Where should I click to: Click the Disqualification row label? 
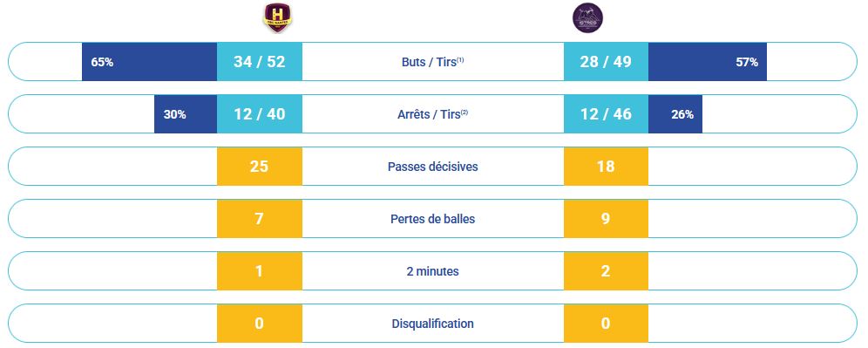coord(433,324)
